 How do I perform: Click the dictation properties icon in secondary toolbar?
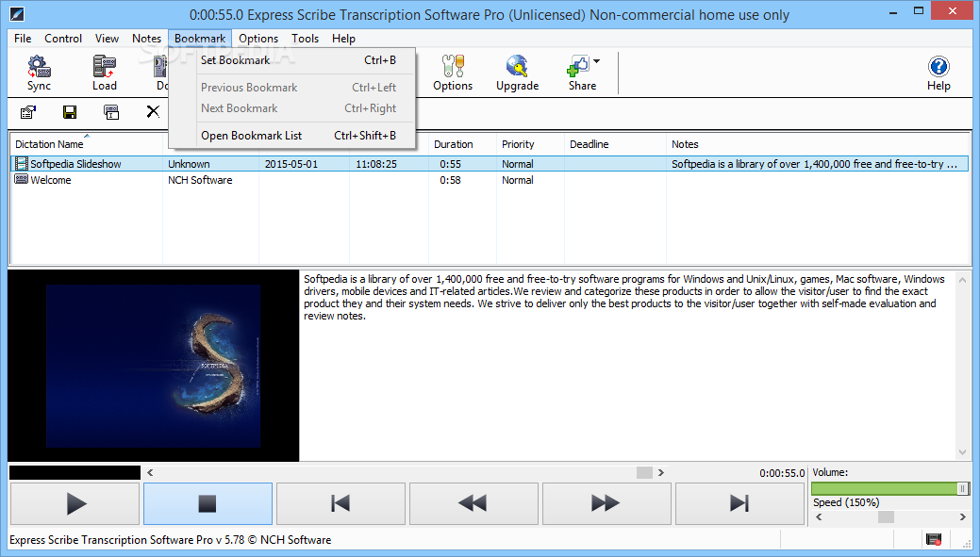tap(28, 112)
